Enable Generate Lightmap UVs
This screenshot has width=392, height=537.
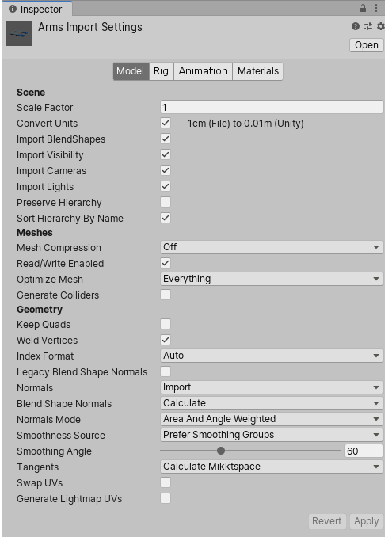(166, 498)
